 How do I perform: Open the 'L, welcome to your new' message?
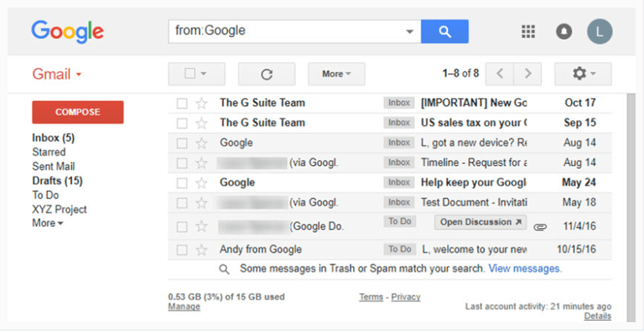point(474,249)
